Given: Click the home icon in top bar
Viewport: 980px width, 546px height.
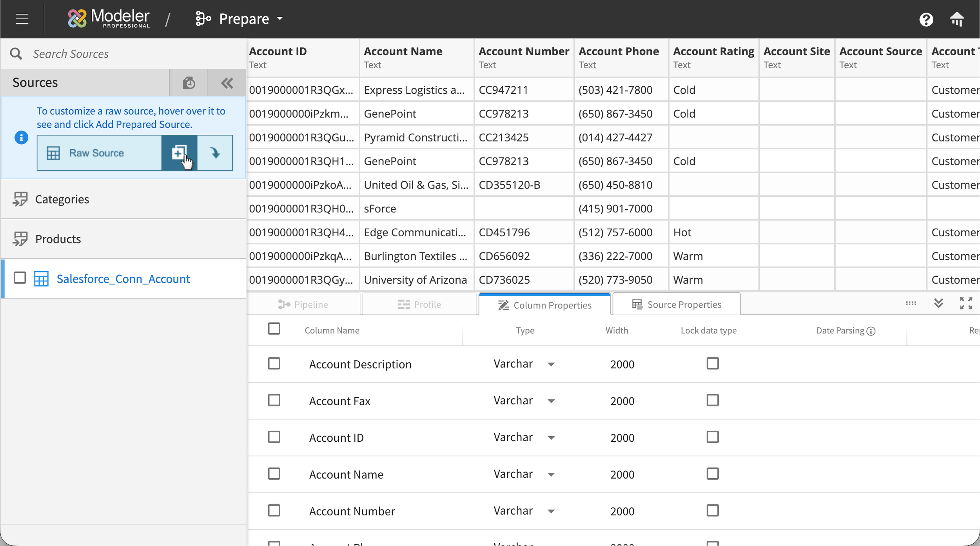Looking at the screenshot, I should pos(956,19).
